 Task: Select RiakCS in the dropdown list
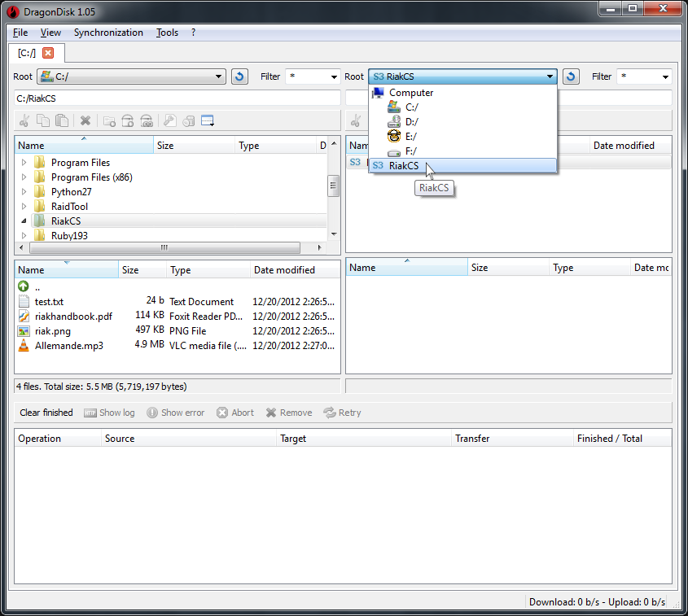404,165
